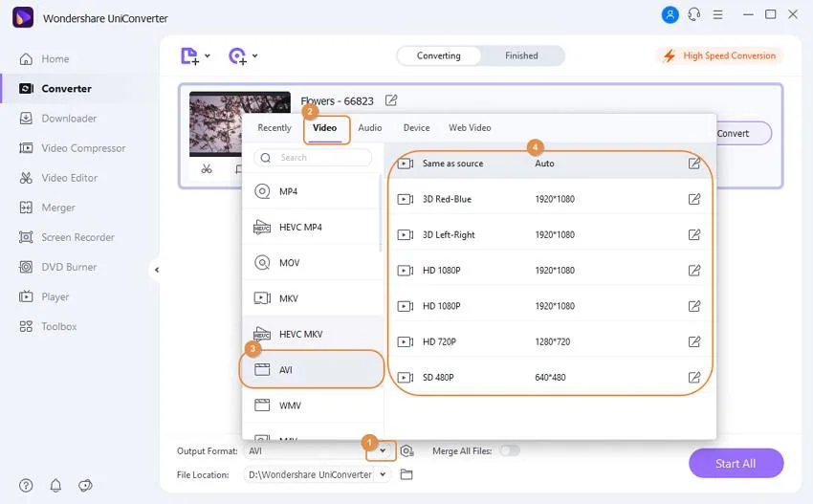
Task: Select the Device format tab
Action: click(416, 127)
